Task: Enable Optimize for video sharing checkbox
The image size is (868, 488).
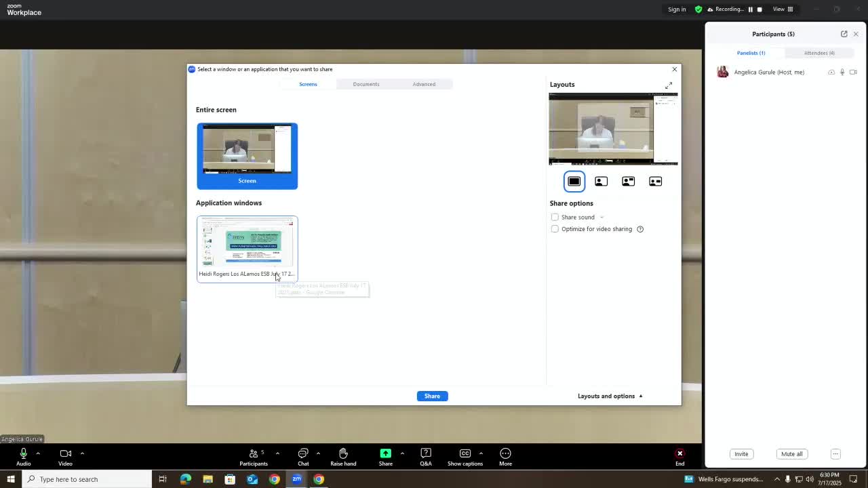Action: 555,229
